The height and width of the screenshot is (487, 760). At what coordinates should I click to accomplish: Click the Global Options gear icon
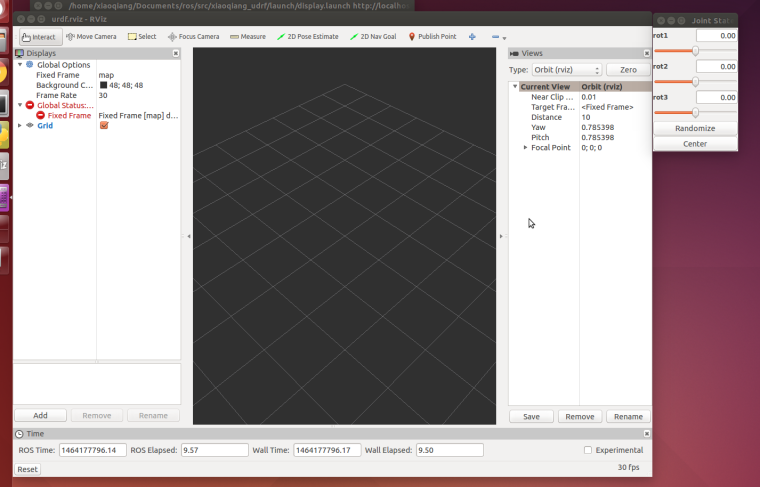pyautogui.click(x=30, y=64)
